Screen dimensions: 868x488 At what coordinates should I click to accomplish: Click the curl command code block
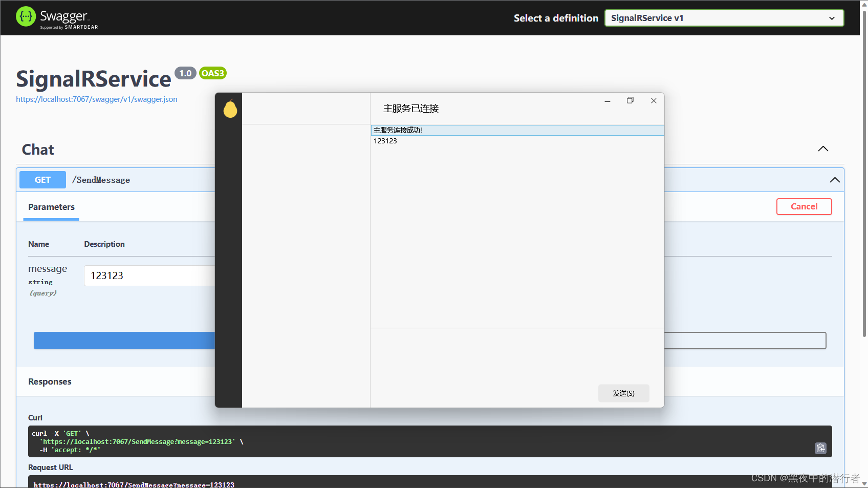430,441
